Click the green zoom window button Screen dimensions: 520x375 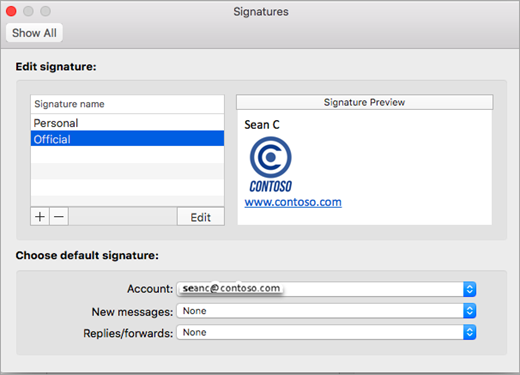[46, 11]
